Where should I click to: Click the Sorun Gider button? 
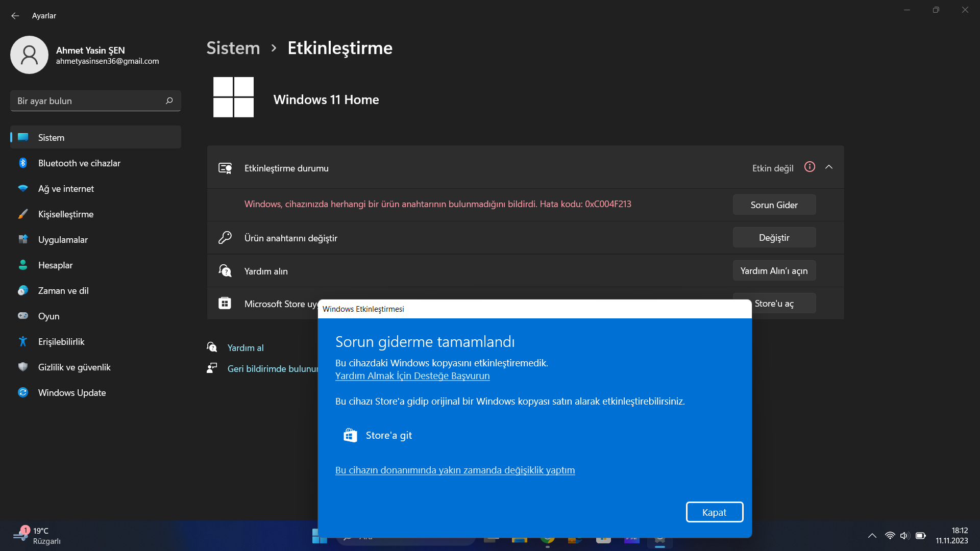[x=774, y=205]
